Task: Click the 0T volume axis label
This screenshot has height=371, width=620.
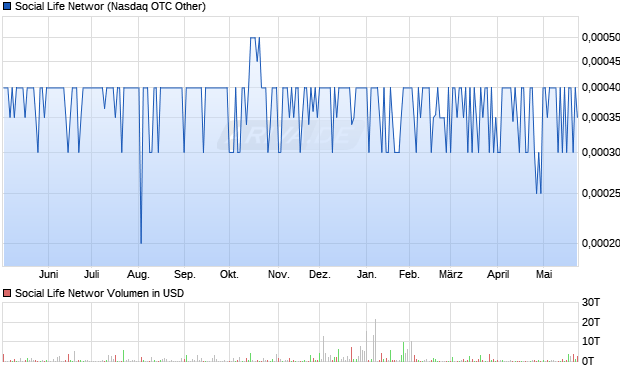Action: pyautogui.click(x=588, y=361)
